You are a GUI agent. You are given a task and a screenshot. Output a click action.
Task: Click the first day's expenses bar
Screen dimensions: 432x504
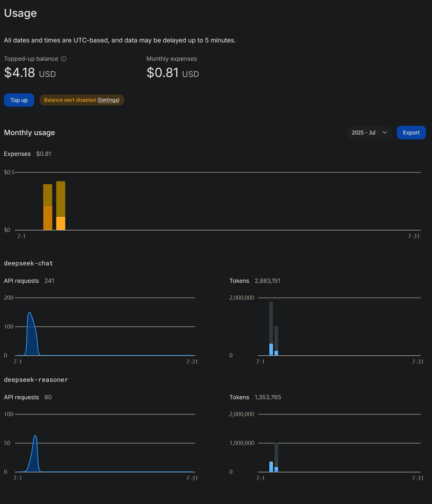(48, 207)
